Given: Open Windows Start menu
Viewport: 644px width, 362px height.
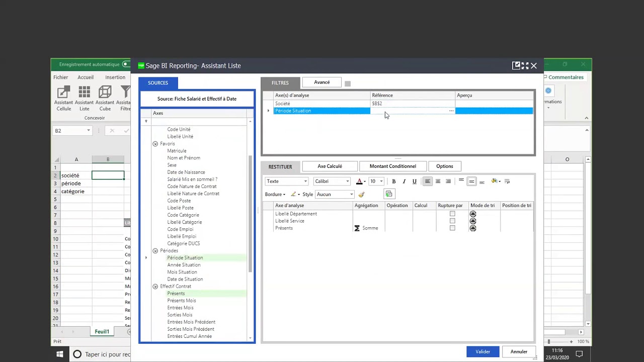Looking at the screenshot, I should click(59, 354).
